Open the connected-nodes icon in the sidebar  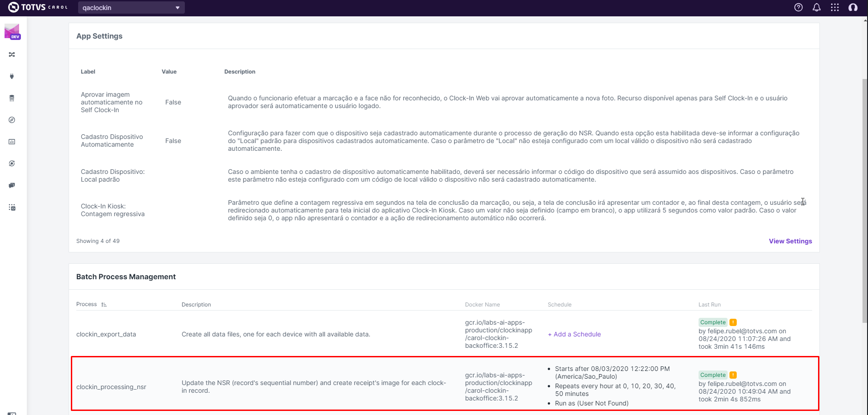(x=12, y=54)
